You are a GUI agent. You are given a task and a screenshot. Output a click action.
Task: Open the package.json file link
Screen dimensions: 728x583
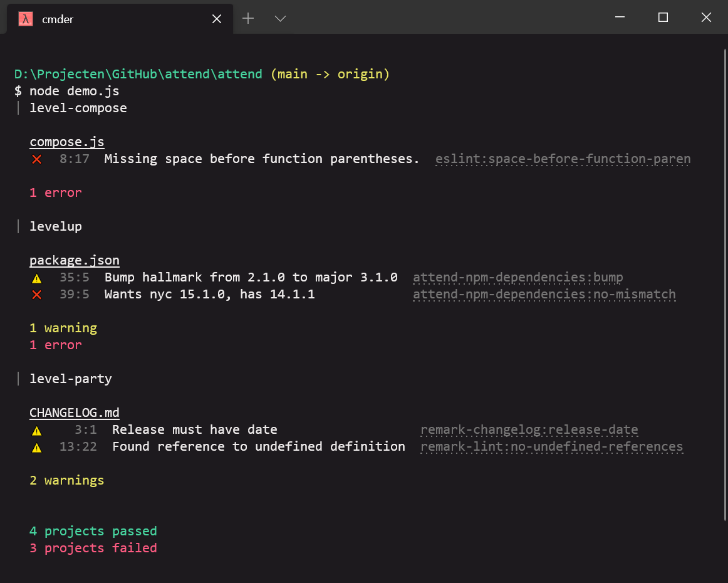pyautogui.click(x=75, y=260)
